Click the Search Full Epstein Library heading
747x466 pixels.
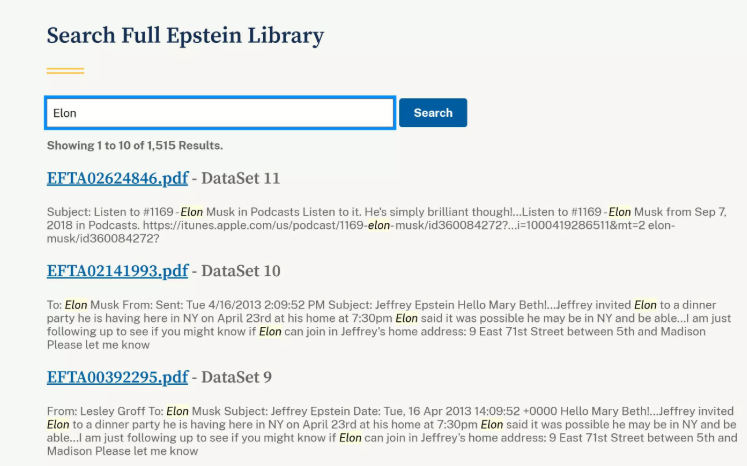(x=185, y=37)
